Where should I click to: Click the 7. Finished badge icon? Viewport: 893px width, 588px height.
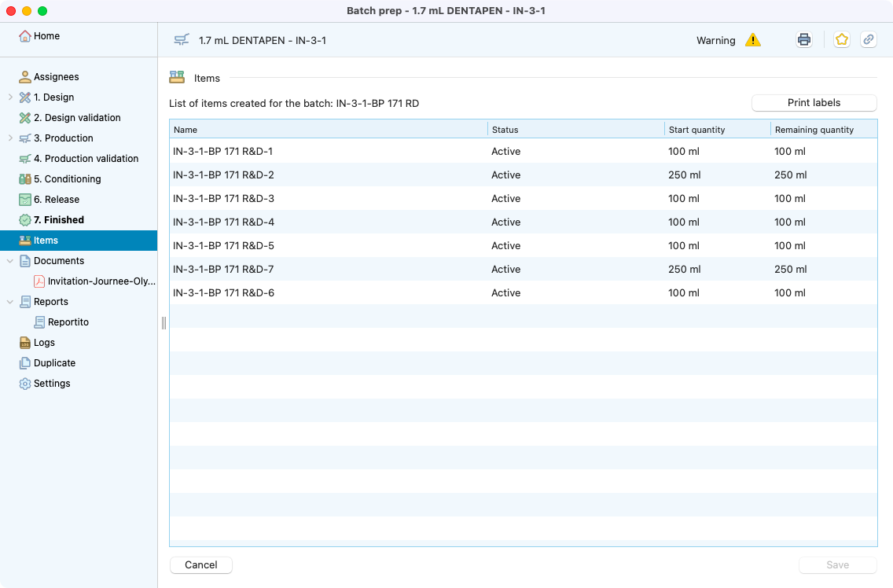coord(24,220)
